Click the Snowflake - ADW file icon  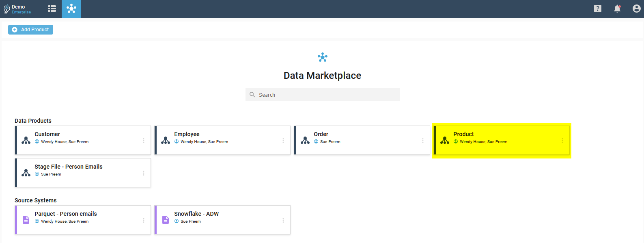click(166, 220)
